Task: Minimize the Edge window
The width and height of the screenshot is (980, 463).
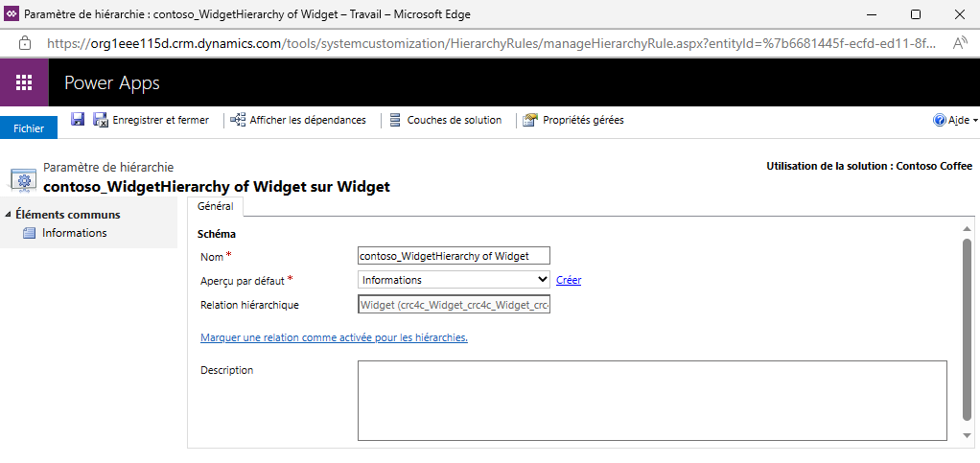Action: point(873,14)
